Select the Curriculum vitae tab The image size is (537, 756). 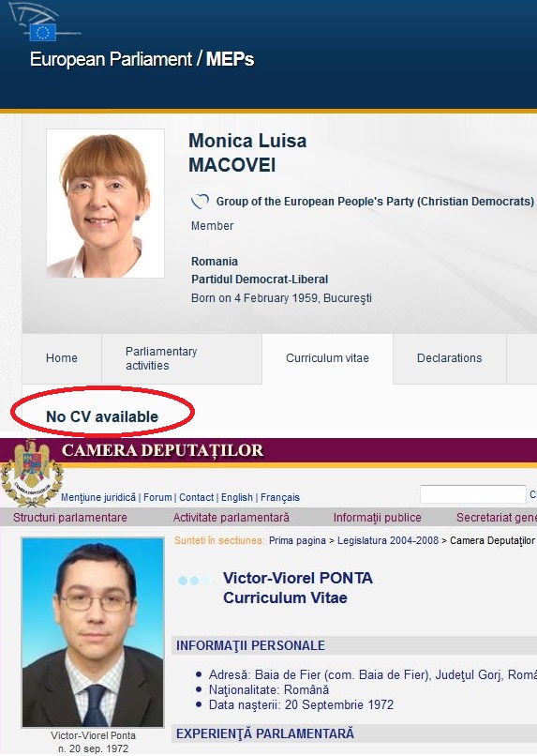pyautogui.click(x=327, y=358)
